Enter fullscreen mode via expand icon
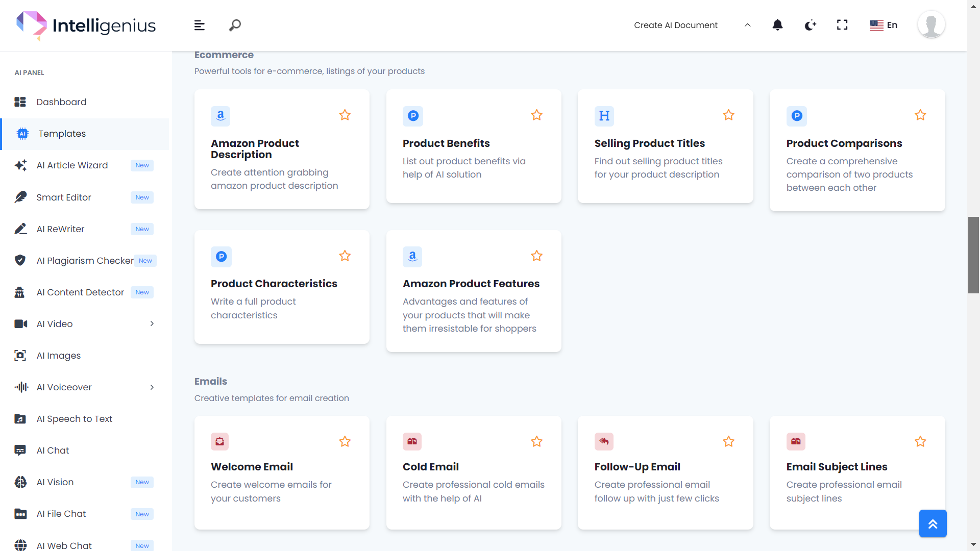 (x=842, y=25)
